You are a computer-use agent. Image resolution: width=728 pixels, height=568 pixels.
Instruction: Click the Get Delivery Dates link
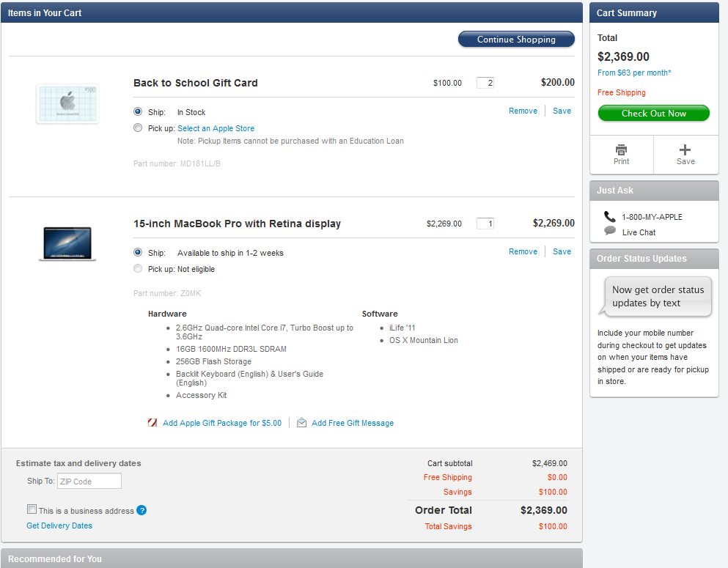tap(59, 525)
